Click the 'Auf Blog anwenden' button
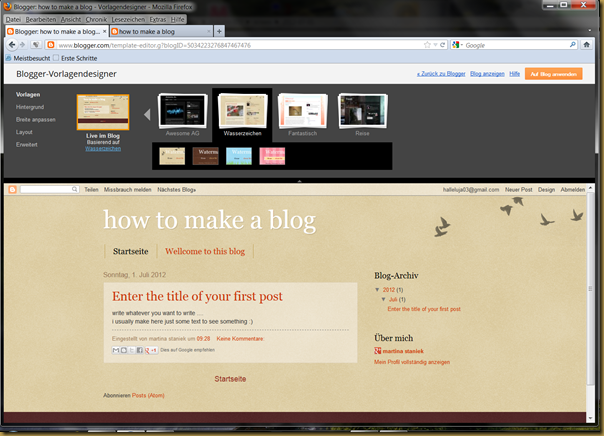The image size is (604, 436). tap(554, 74)
